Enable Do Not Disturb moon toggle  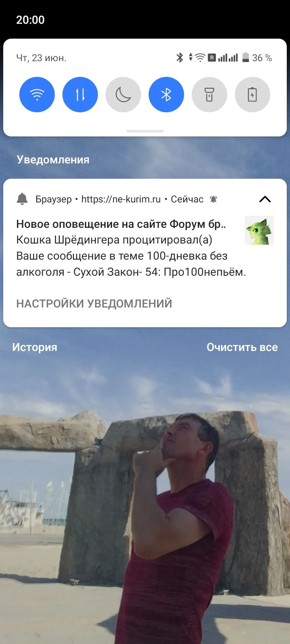[123, 95]
